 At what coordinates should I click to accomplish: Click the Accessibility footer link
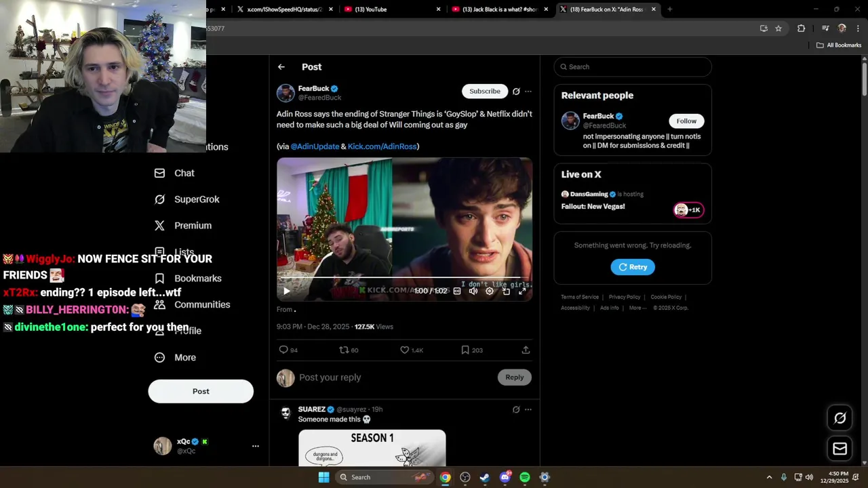point(575,308)
